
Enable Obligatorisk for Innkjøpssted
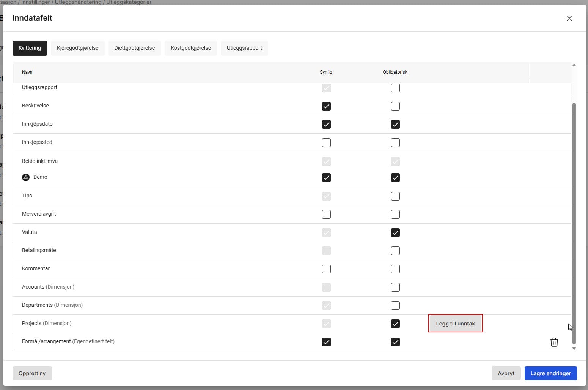(395, 143)
